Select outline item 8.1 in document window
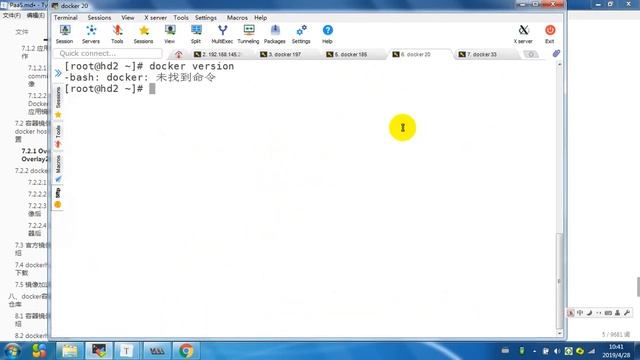Screen dimensions: 640x360 [x=31, y=320]
